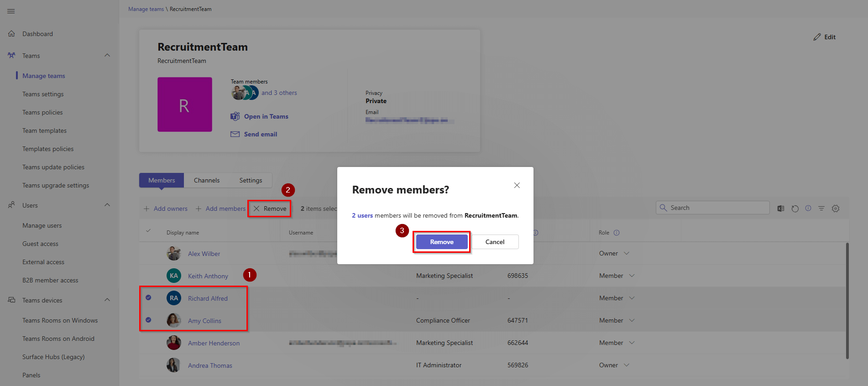Open Manage users in sidebar

pyautogui.click(x=42, y=225)
